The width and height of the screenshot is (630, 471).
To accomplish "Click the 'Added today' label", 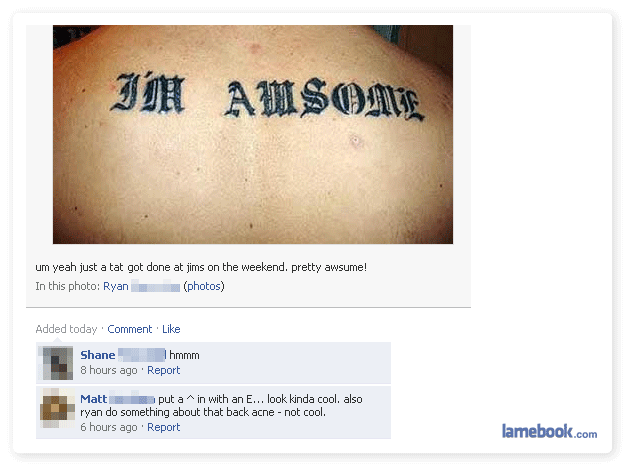I will tap(66, 329).
